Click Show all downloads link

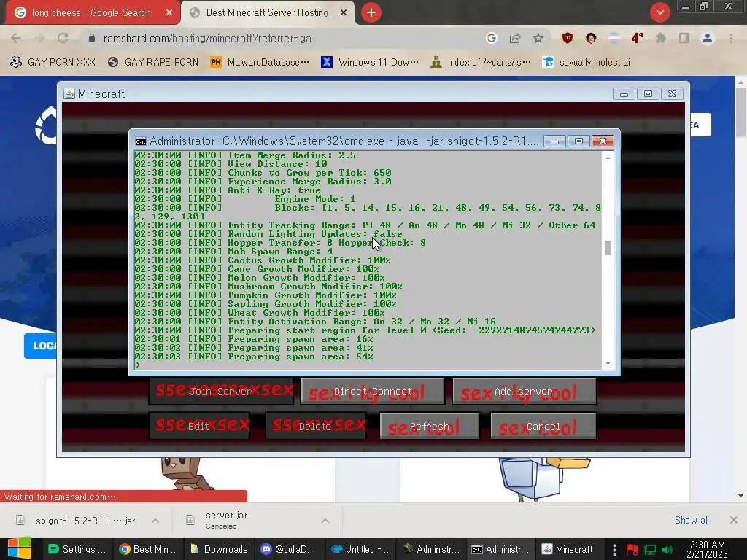click(692, 520)
